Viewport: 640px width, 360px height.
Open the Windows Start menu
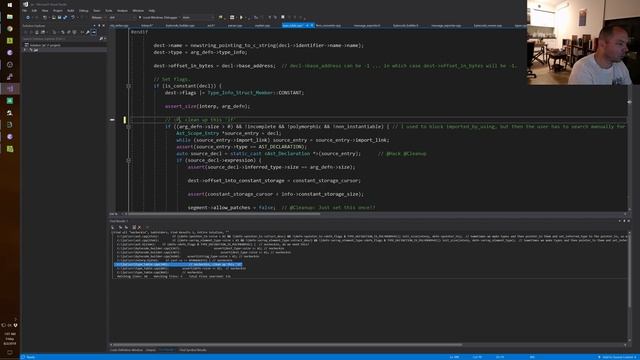[x=10, y=5]
